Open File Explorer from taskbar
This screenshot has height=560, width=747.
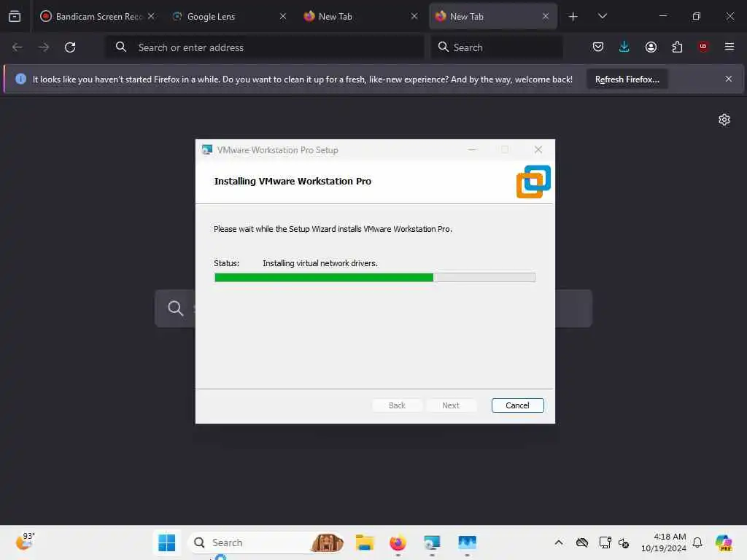coord(365,542)
